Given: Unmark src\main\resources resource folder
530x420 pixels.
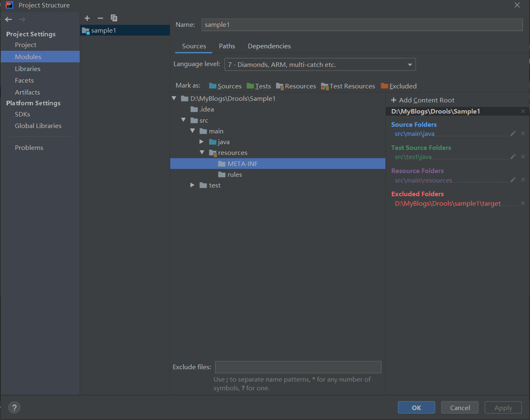Looking at the screenshot, I should tap(523, 180).
